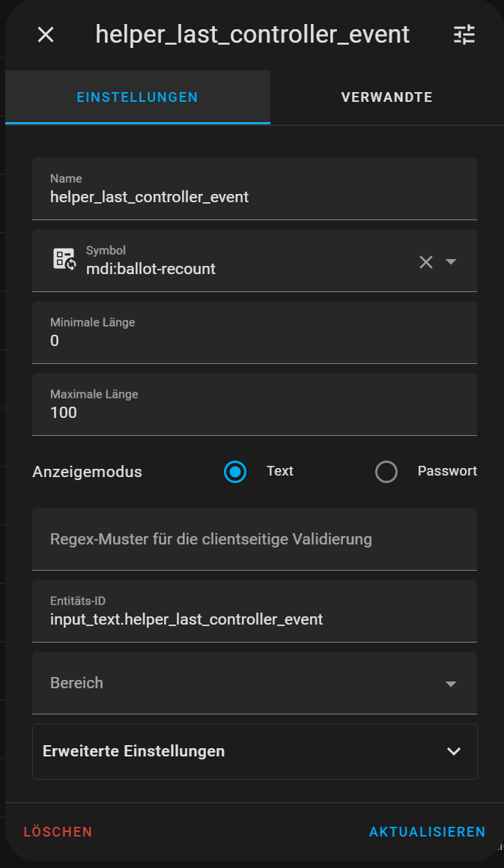Switch to the Einstellungen tab

(x=137, y=97)
